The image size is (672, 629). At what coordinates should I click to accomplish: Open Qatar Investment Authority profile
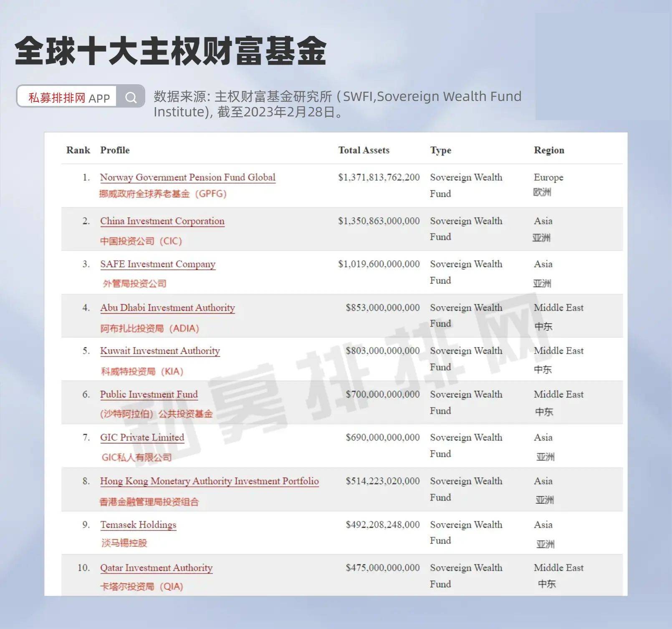156,568
